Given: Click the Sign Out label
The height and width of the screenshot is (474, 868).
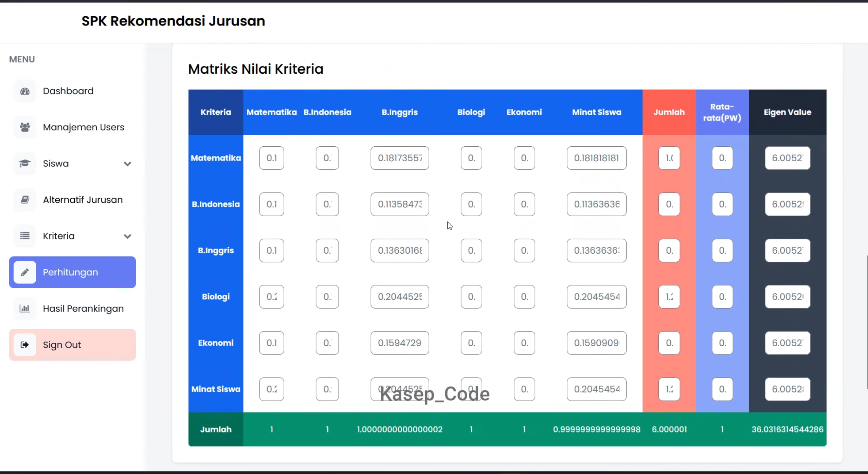Looking at the screenshot, I should tap(62, 345).
